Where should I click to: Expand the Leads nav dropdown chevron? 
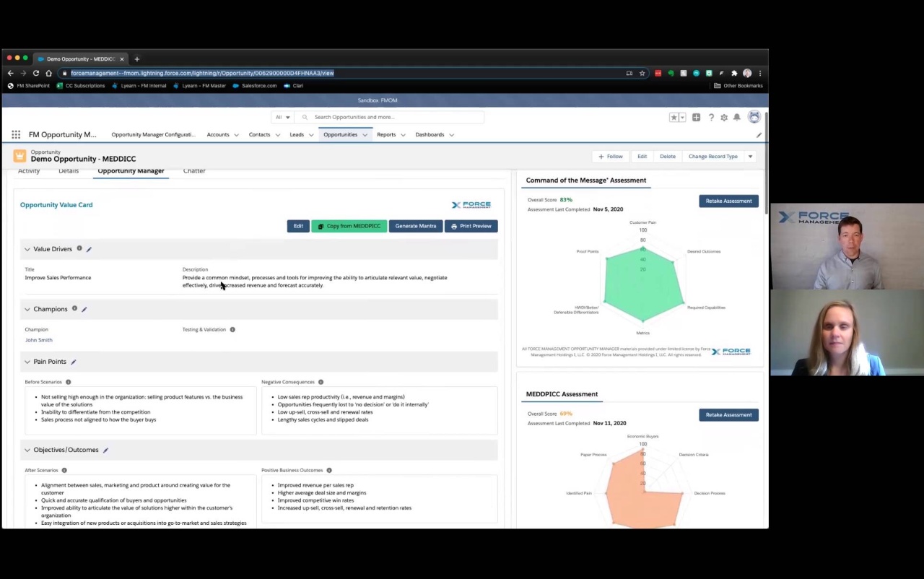[311, 135]
